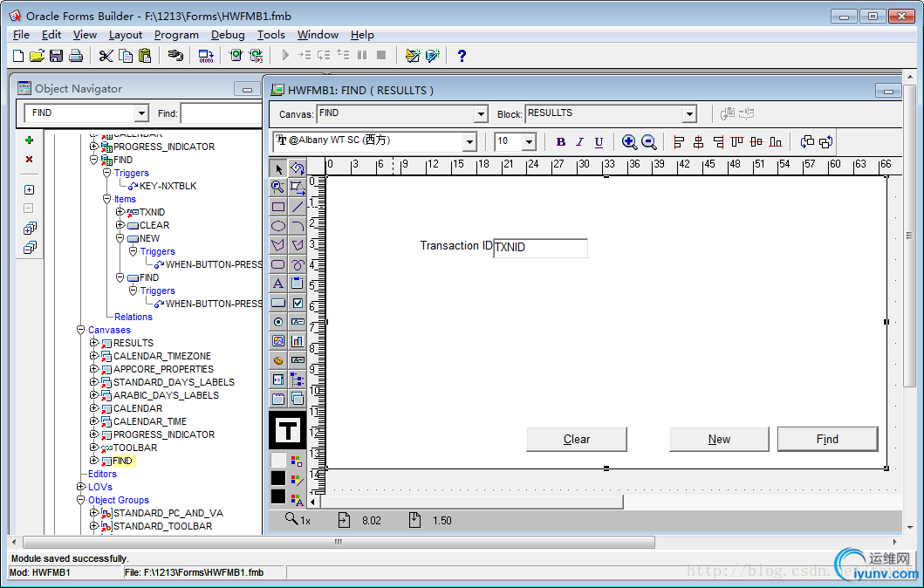The image size is (924, 588).
Task: Click the Find button on canvas
Action: 827,439
